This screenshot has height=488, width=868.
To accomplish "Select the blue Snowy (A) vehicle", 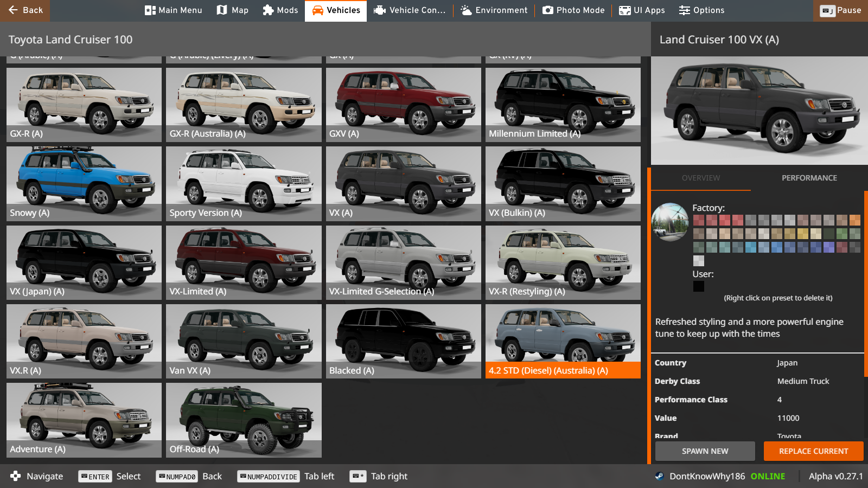I will pos(84,184).
